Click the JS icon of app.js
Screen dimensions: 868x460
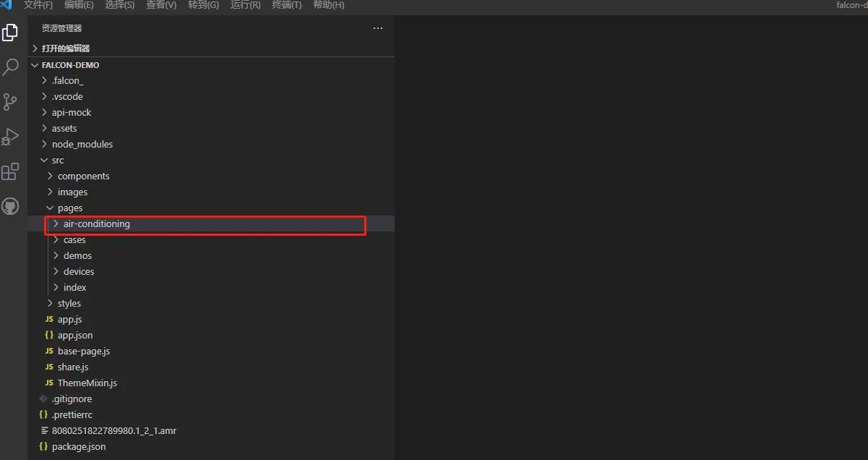[49, 319]
